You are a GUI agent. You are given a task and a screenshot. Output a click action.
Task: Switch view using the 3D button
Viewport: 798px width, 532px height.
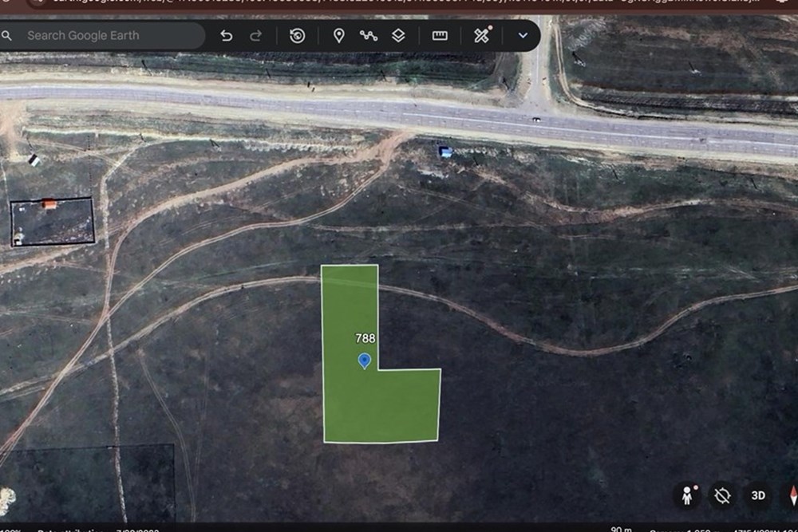tap(758, 495)
